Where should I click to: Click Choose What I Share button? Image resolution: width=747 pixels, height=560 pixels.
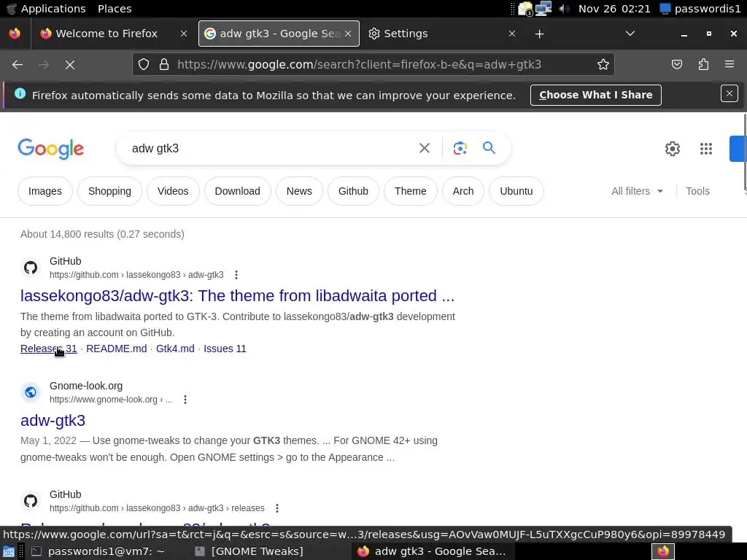tap(595, 95)
